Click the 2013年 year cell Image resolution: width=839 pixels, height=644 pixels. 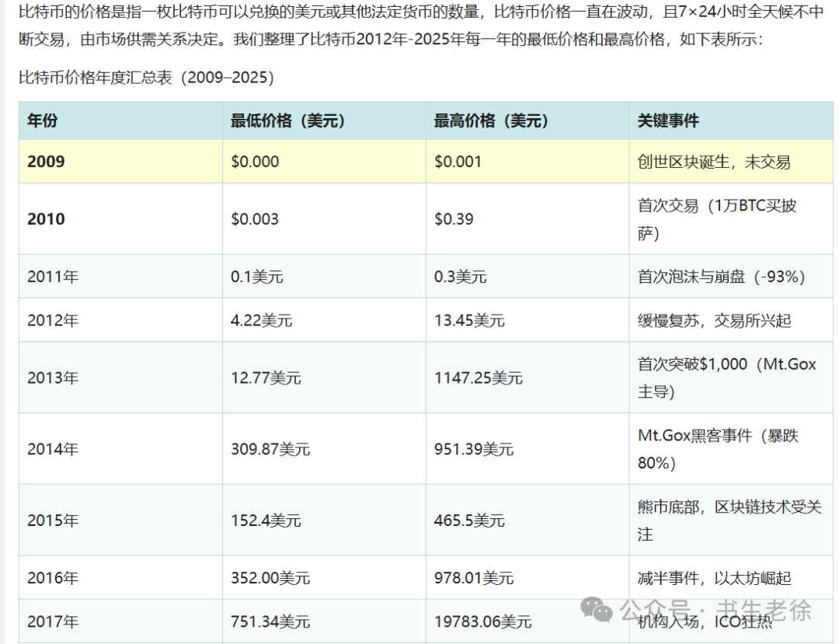click(x=121, y=377)
